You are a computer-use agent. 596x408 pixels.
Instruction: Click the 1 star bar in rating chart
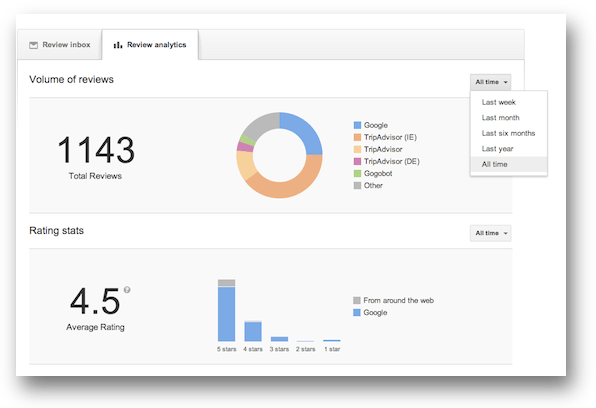point(332,340)
